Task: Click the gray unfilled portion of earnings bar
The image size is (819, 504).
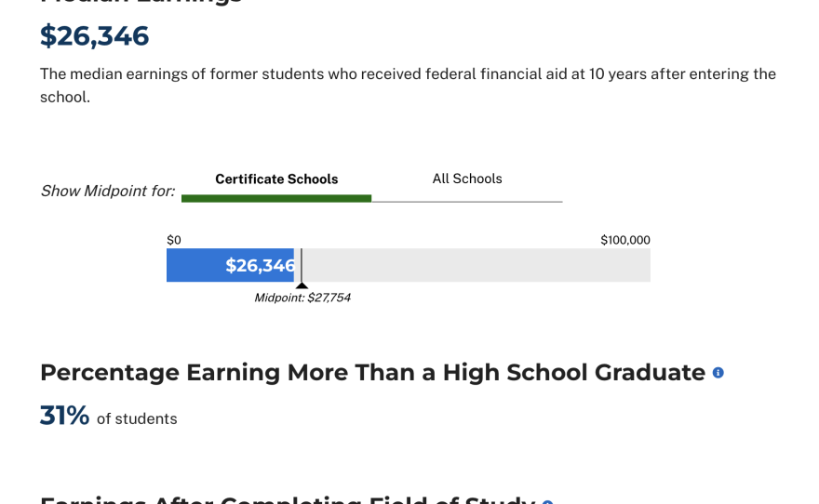Action: 475,265
